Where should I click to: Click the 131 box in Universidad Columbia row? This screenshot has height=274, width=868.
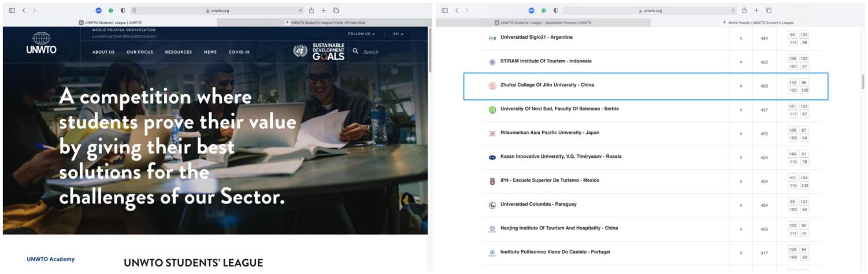804,201
